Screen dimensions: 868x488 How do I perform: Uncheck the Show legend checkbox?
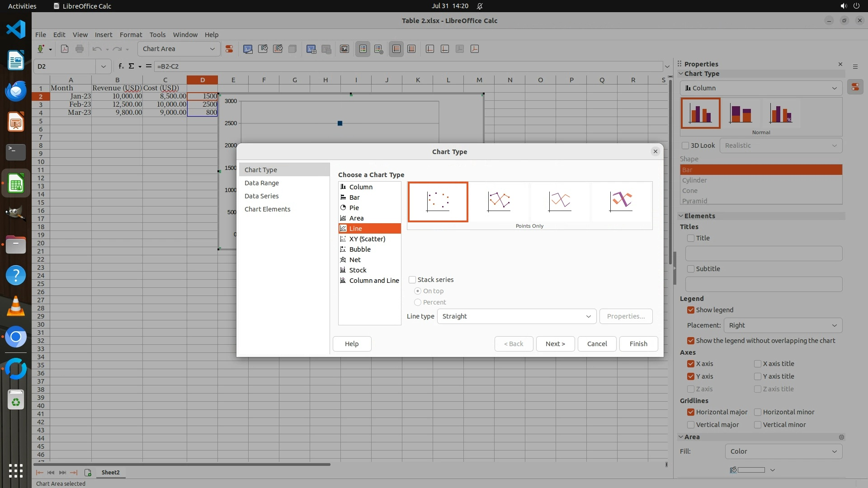click(x=691, y=310)
